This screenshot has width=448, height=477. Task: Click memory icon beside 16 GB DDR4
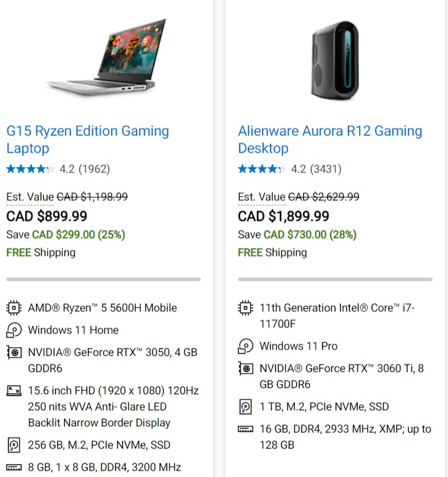[245, 429]
